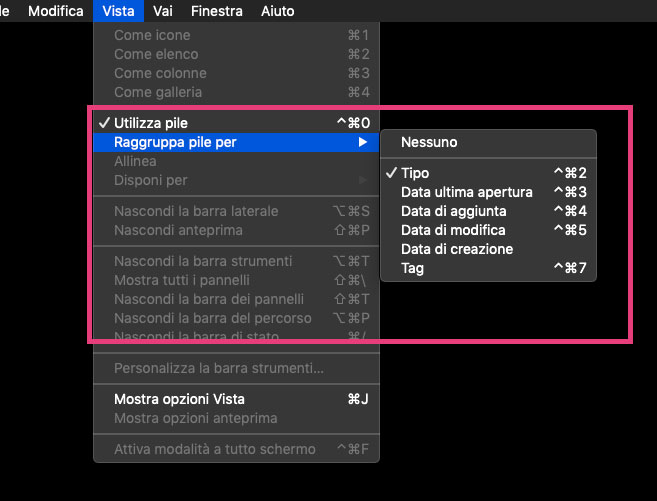Click the Nascondi la barra laterale item
Screen dimensions: 657x501
(x=196, y=211)
